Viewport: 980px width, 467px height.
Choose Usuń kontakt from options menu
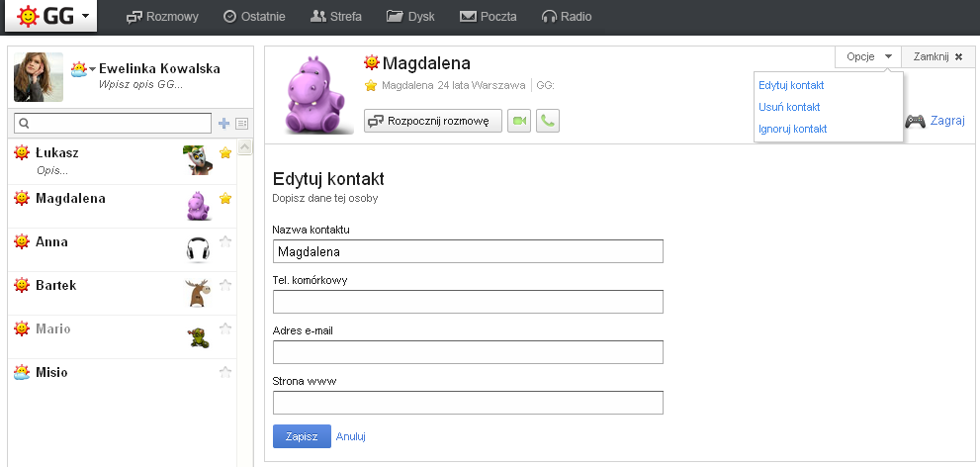(x=789, y=107)
